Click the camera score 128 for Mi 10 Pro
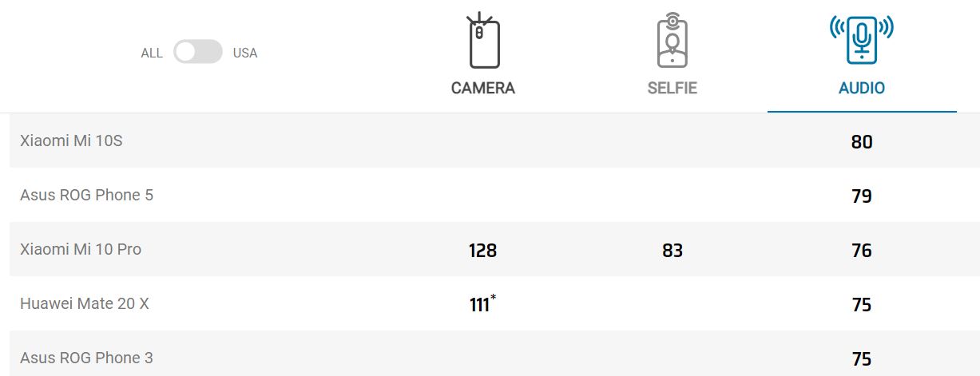The image size is (980, 376). (482, 251)
